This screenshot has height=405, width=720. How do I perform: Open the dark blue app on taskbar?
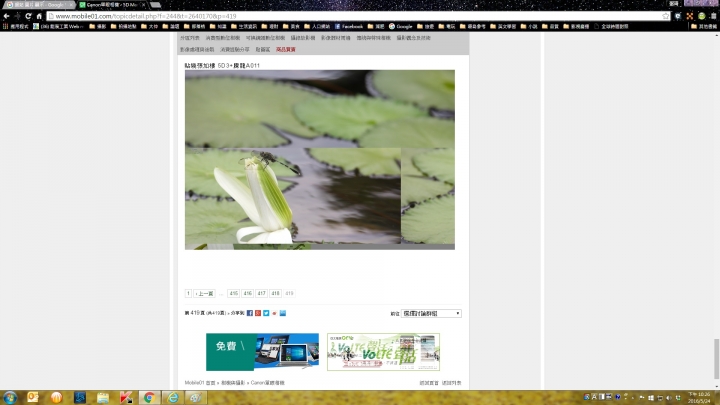(x=79, y=398)
